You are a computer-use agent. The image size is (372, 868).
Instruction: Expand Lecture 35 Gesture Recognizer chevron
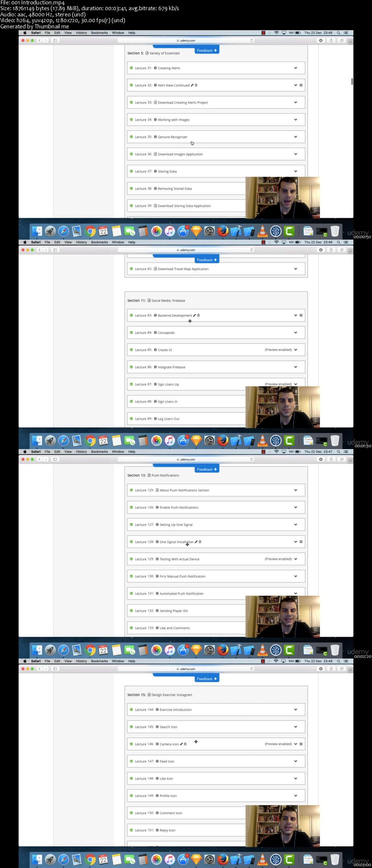click(x=296, y=137)
